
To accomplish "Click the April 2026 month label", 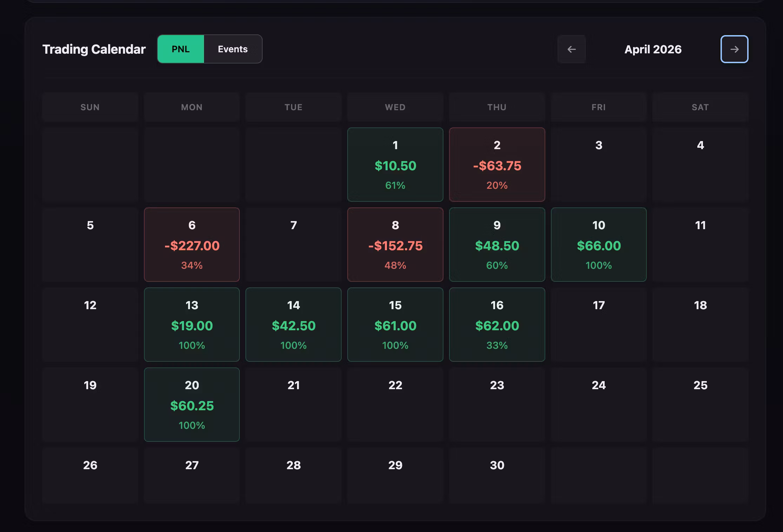I will (653, 49).
